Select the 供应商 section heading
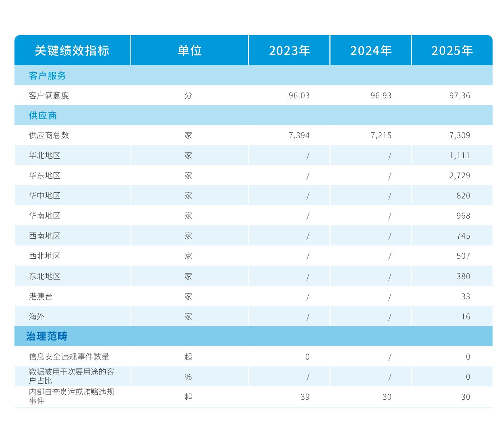This screenshot has height=422, width=504. pyautogui.click(x=43, y=116)
